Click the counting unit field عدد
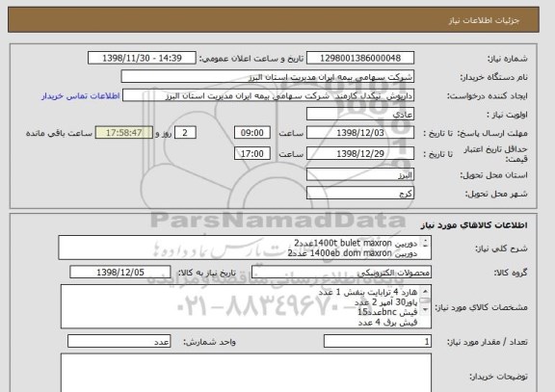The image size is (555, 392). 119,341
